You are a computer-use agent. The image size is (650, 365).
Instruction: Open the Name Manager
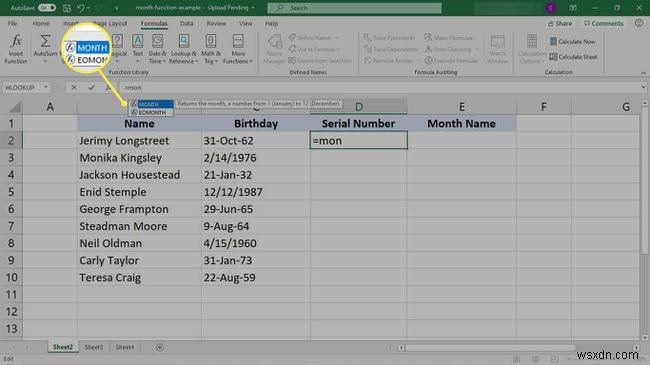[x=274, y=49]
